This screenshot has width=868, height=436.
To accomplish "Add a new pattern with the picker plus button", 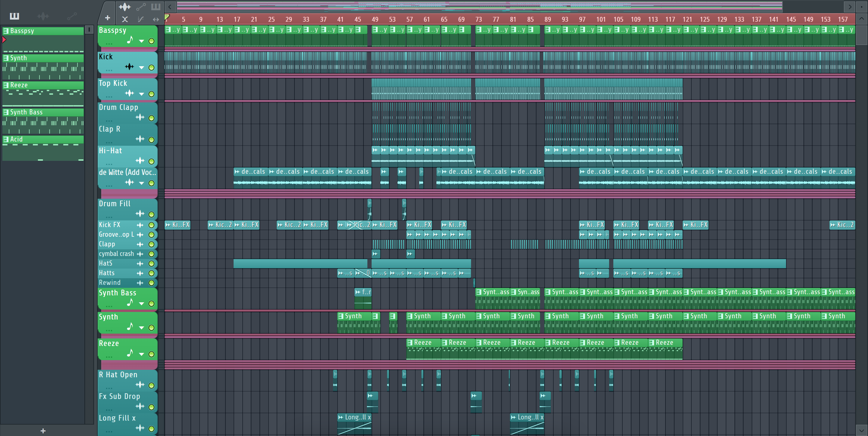I will 43,431.
